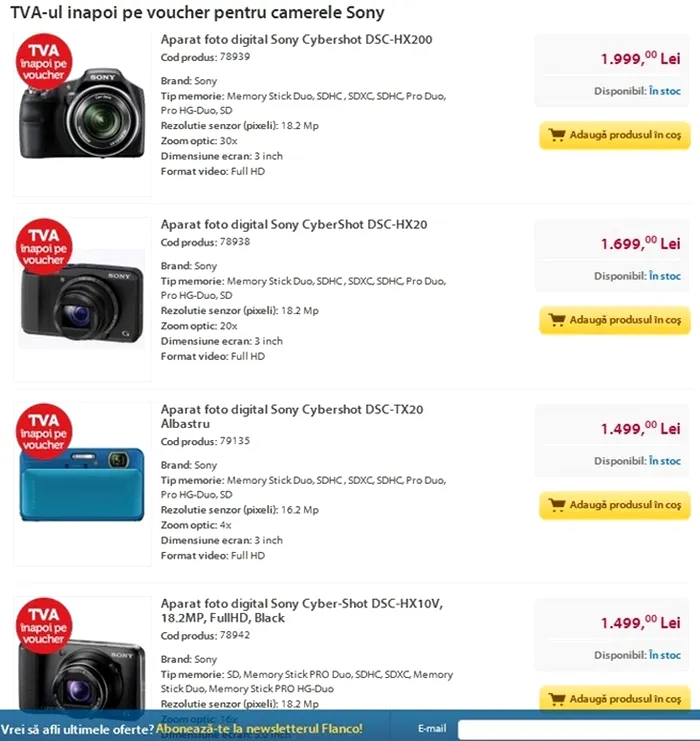This screenshot has width=700, height=741.
Task: Click TVA voucher badge on DSC-HX20
Action: point(44,246)
